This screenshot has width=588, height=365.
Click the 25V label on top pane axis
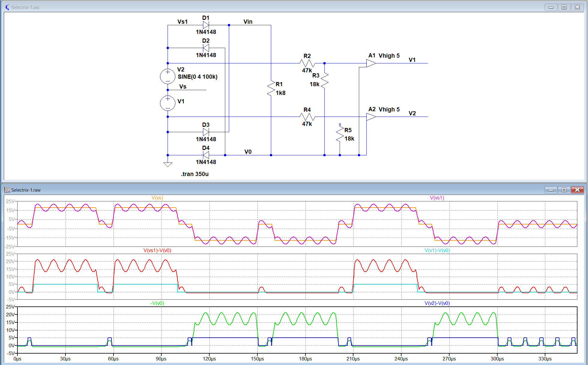(10, 201)
